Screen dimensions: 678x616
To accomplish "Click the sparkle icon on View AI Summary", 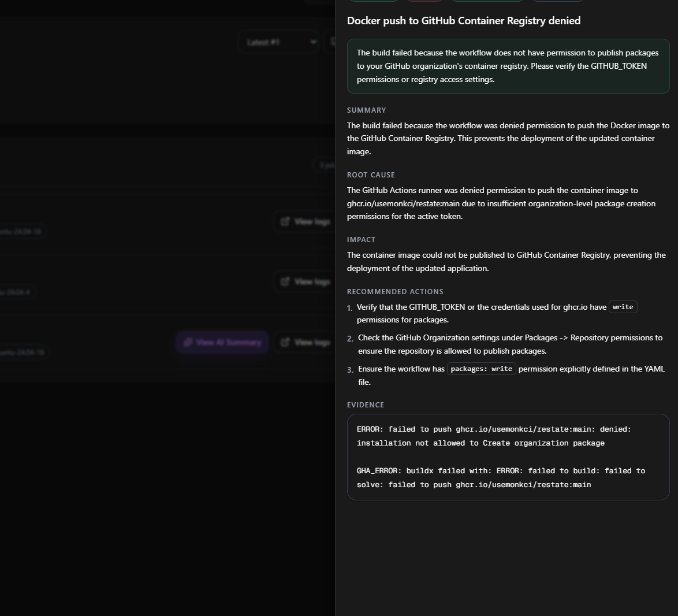I will point(188,342).
